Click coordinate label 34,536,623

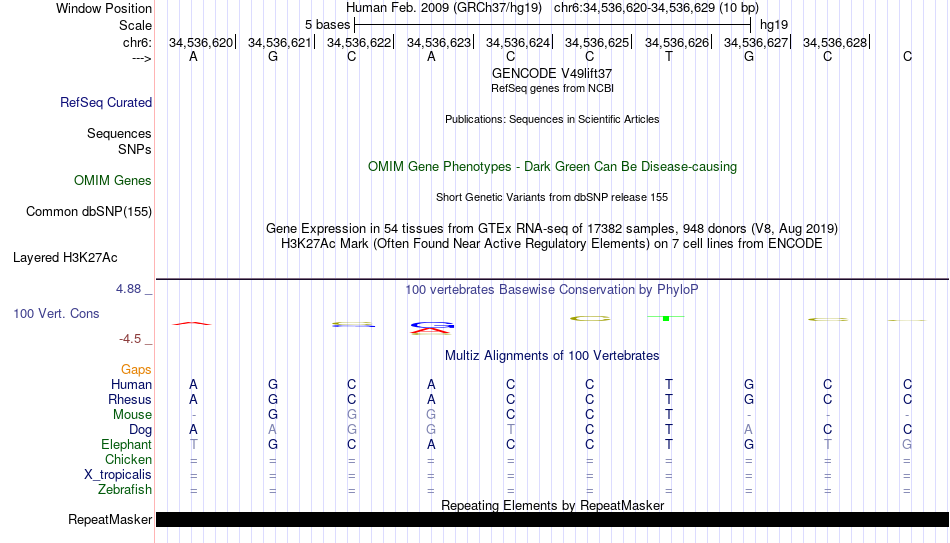pos(439,42)
